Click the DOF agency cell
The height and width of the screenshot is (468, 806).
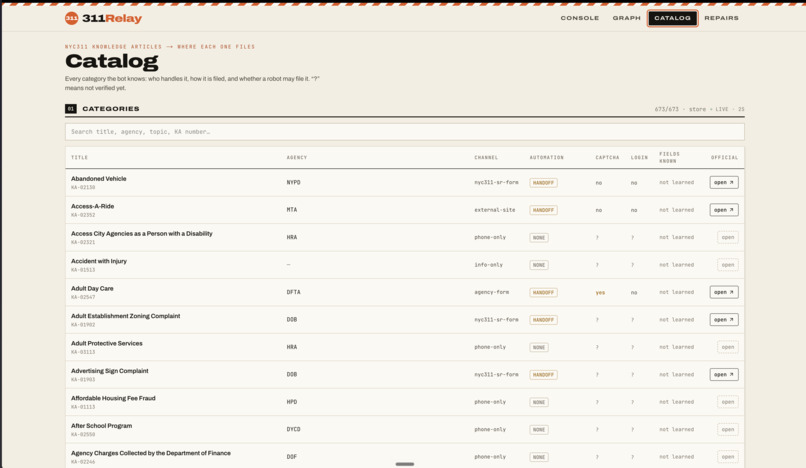coord(291,457)
